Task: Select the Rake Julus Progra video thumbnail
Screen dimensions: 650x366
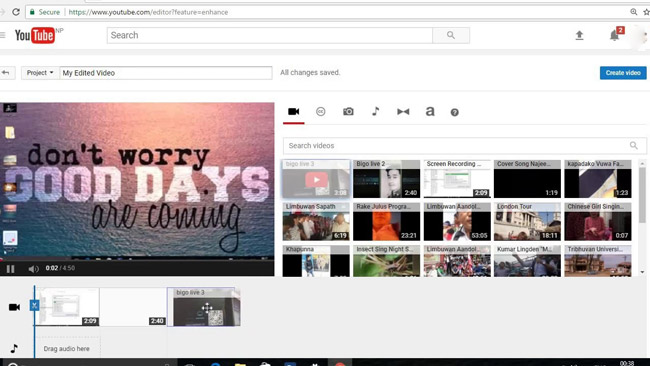Action: tap(386, 222)
